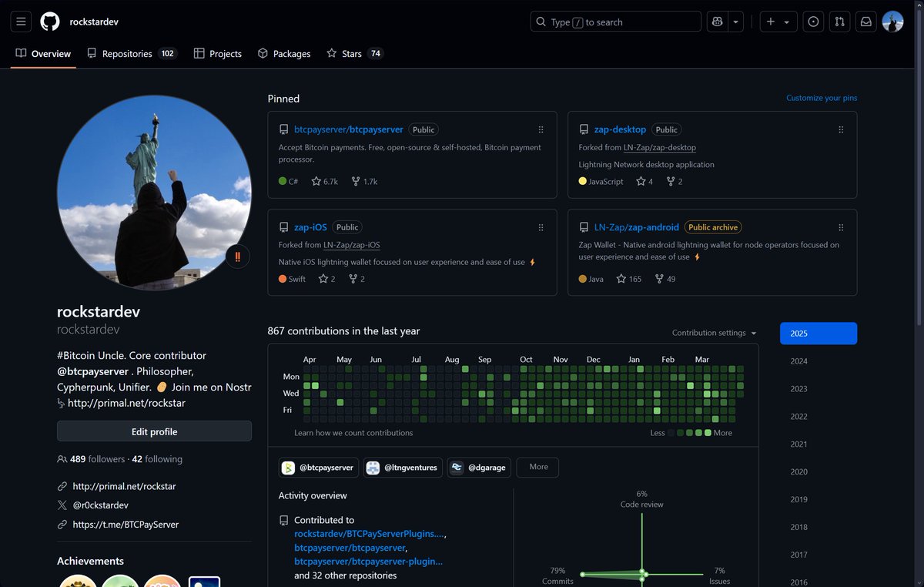Open the first achievement badge

pos(78,581)
